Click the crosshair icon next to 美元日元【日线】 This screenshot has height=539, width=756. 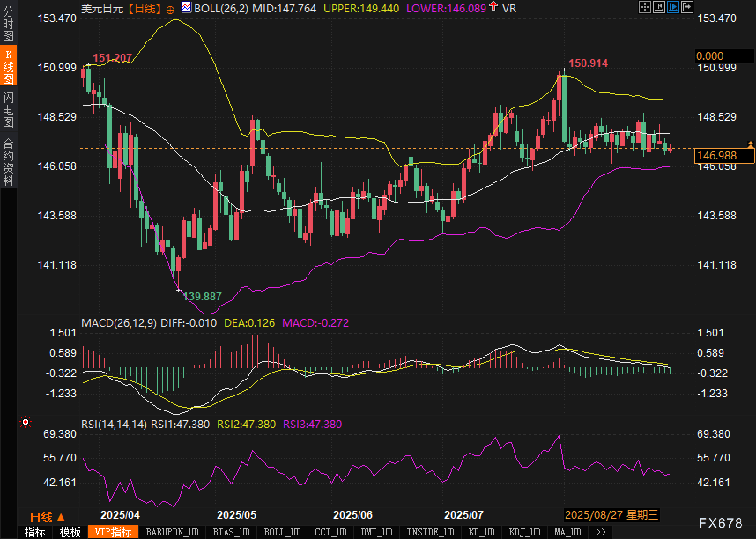point(170,9)
